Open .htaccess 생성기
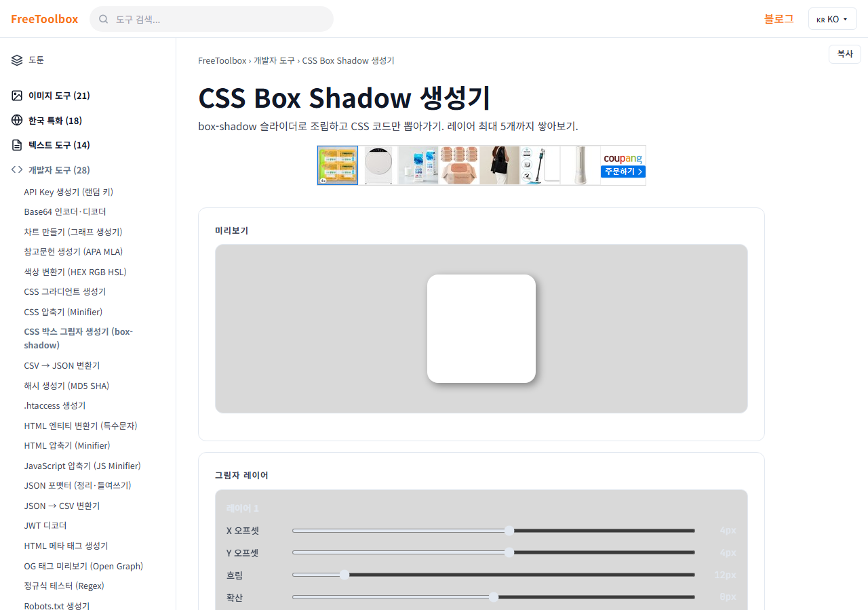This screenshot has height=610, width=868. (55, 405)
